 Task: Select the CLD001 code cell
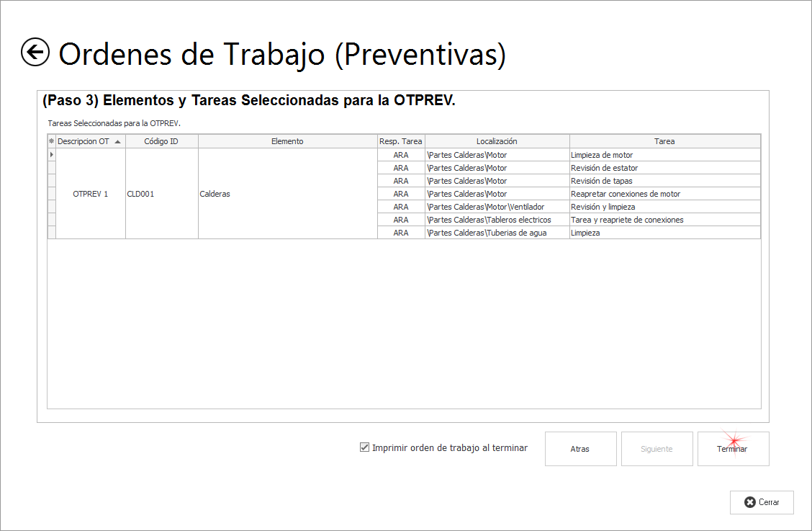[x=140, y=194]
